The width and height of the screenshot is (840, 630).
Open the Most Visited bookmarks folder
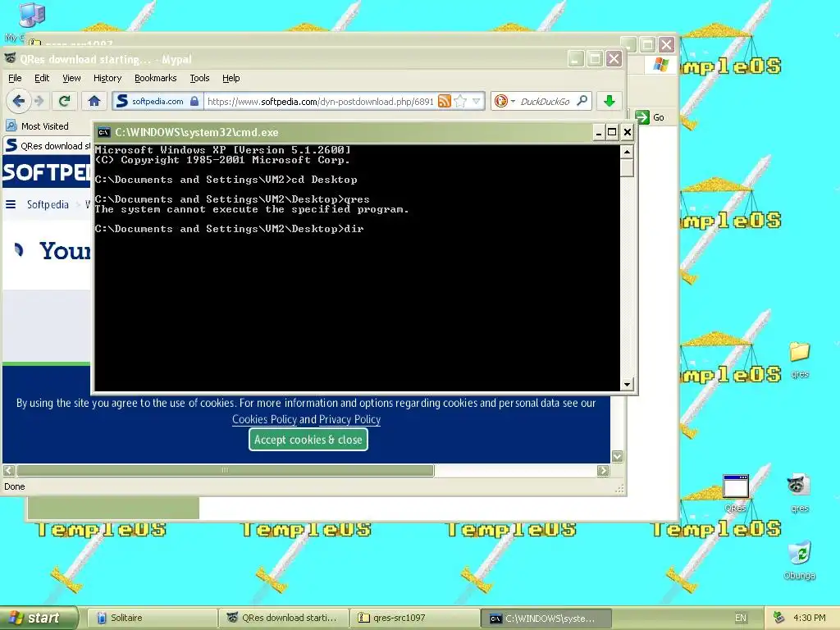pos(38,126)
